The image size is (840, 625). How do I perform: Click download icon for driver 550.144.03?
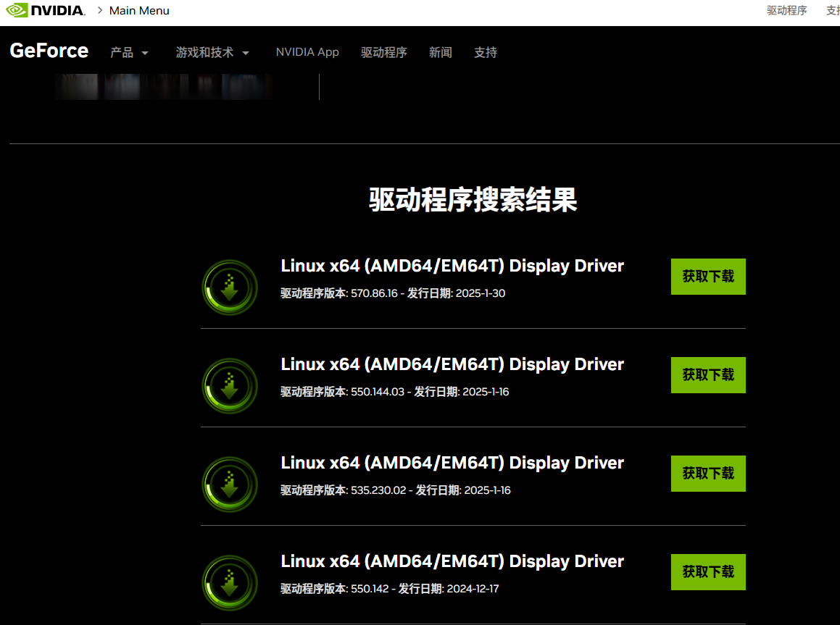(230, 386)
